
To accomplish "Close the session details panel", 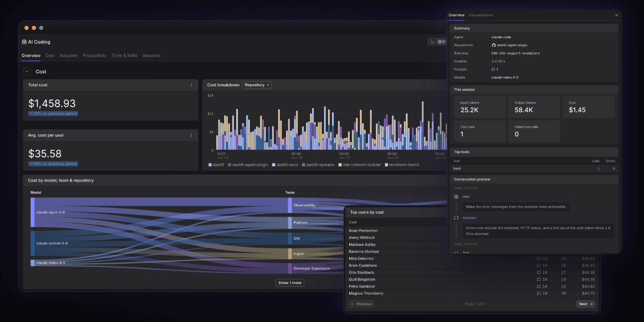I will point(616,15).
